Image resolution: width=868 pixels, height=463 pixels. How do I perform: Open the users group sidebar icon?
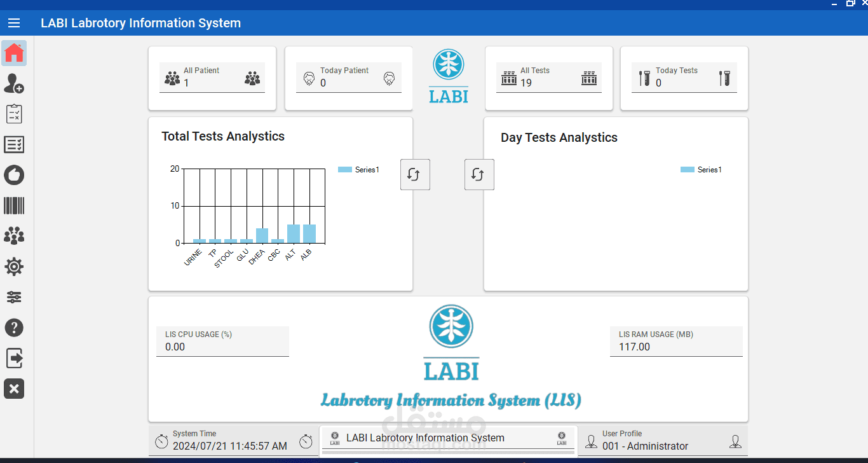14,236
